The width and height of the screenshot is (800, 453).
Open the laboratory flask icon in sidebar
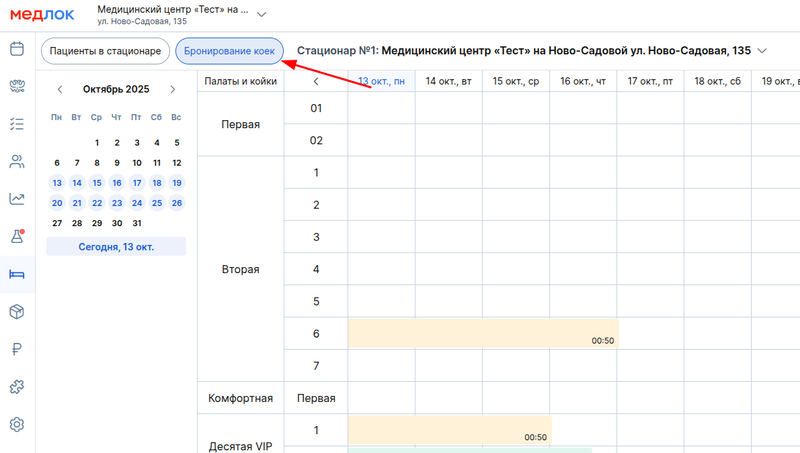click(16, 237)
